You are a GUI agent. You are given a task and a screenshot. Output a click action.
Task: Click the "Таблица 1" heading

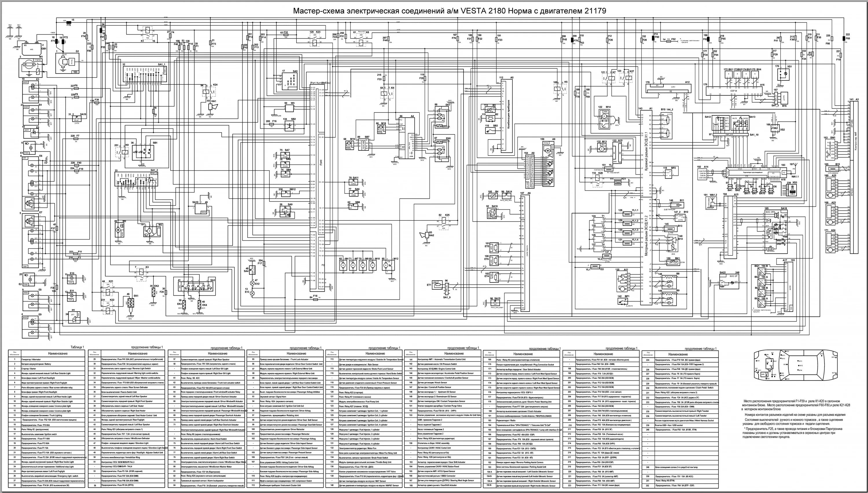(x=77, y=347)
